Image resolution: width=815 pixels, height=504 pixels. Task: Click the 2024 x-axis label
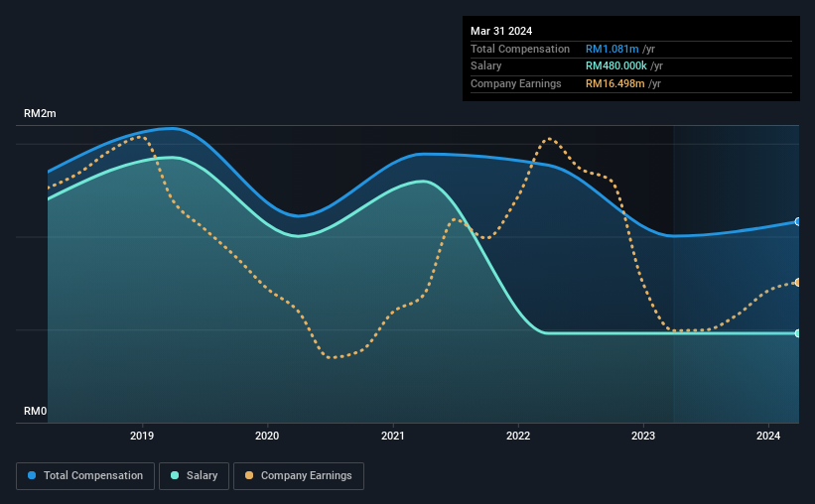click(768, 436)
